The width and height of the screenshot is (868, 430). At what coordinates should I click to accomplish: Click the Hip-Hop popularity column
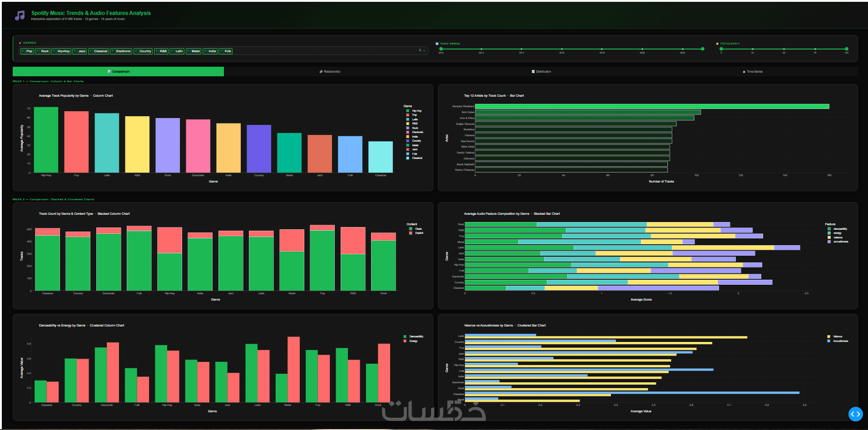[46, 140]
